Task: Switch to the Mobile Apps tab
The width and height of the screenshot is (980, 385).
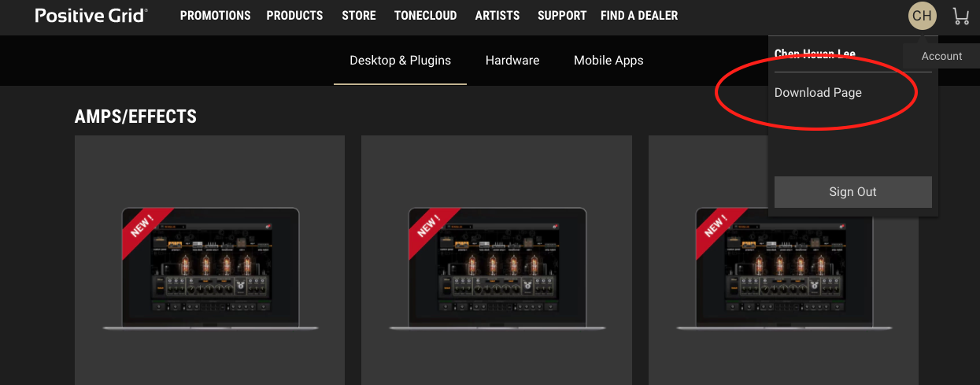Action: [608, 61]
